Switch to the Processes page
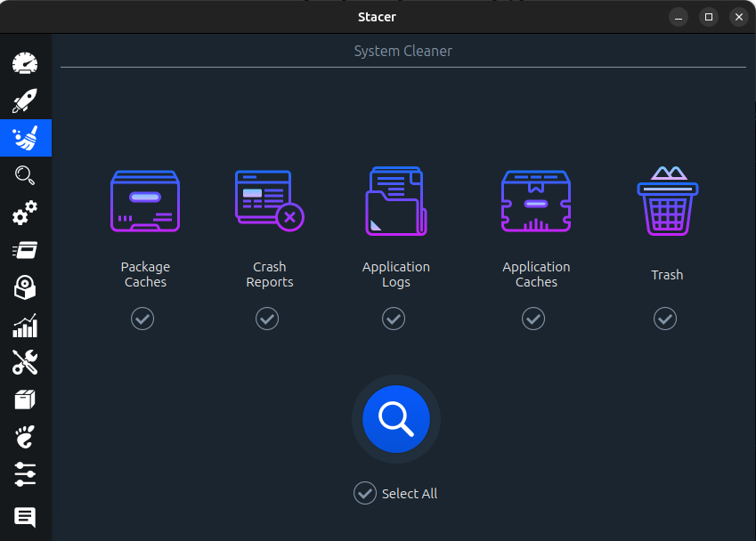Viewport: 756px width, 541px height. [x=25, y=250]
